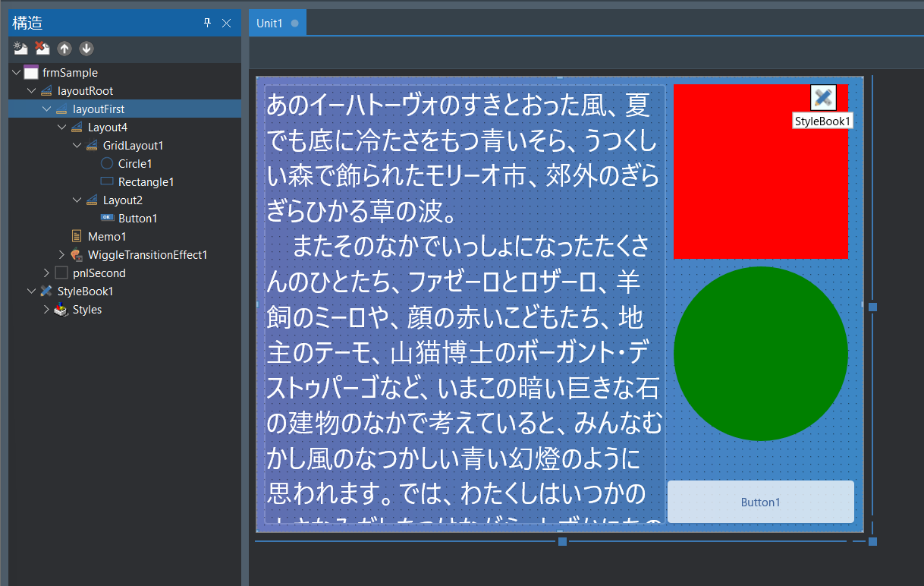Viewport: 924px width, 586px height.
Task: Toggle the pin on the 構造 panel
Action: [206, 23]
